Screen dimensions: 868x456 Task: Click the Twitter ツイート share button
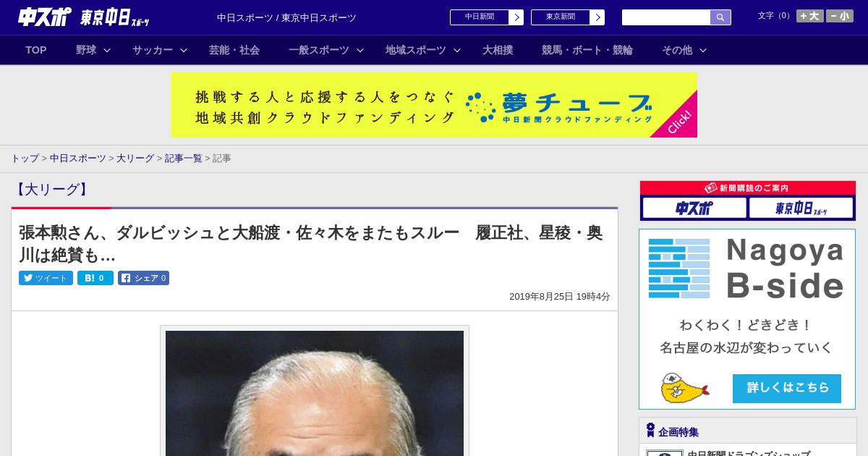(x=46, y=278)
